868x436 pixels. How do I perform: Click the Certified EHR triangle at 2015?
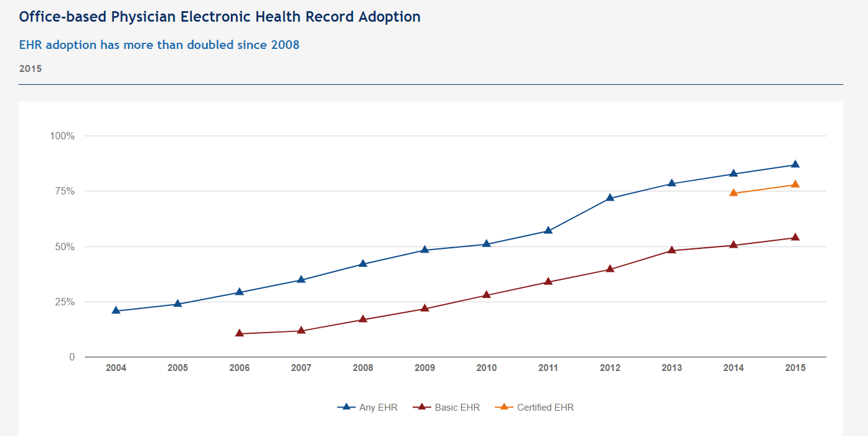[796, 185]
